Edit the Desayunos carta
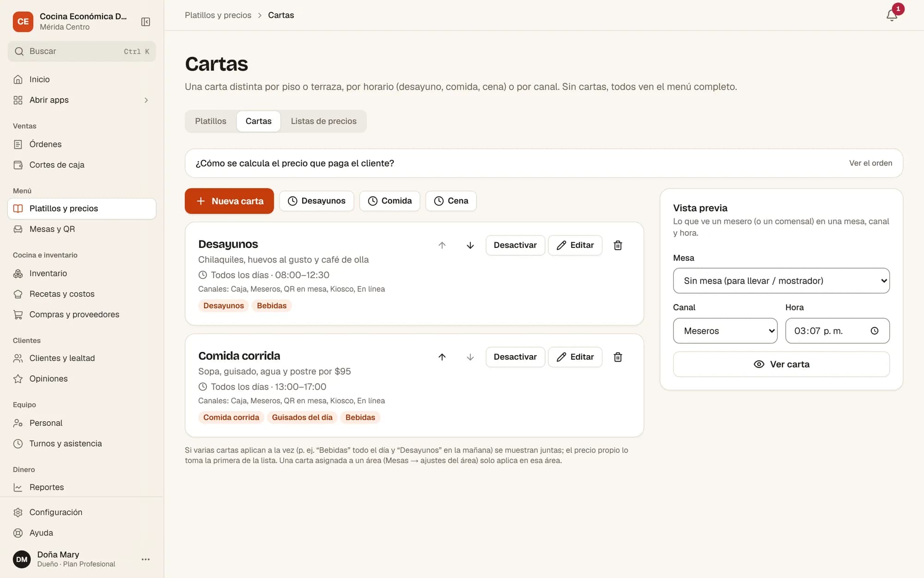Screen dimensions: 924x578 click(575, 245)
